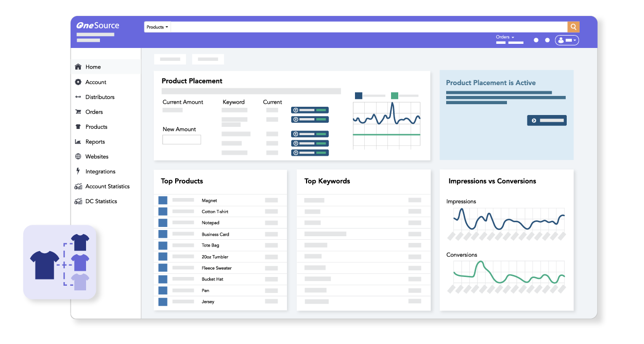This screenshot has width=644, height=344.
Task: Select the Tote Bag product thumbnail
Action: (163, 245)
